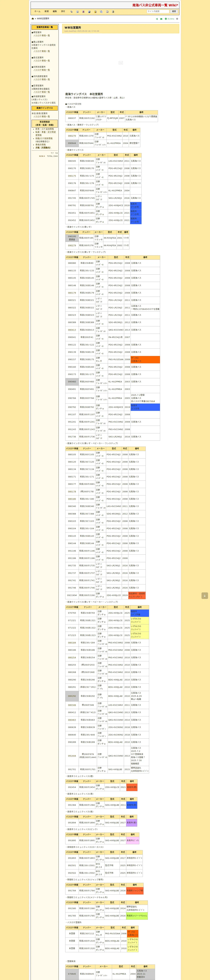This screenshot has width=210, height=980.
Task: Click vehicle number 092451 cell
Action: pos(72,213)
